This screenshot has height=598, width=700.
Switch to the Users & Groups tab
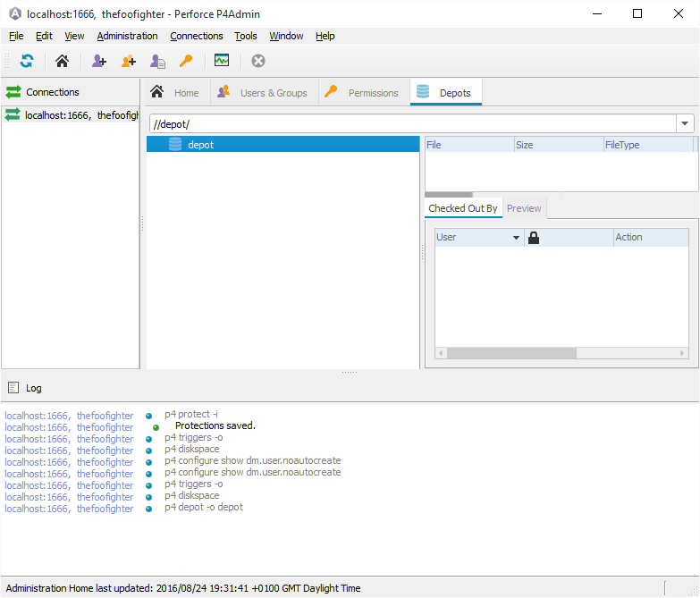(x=264, y=93)
